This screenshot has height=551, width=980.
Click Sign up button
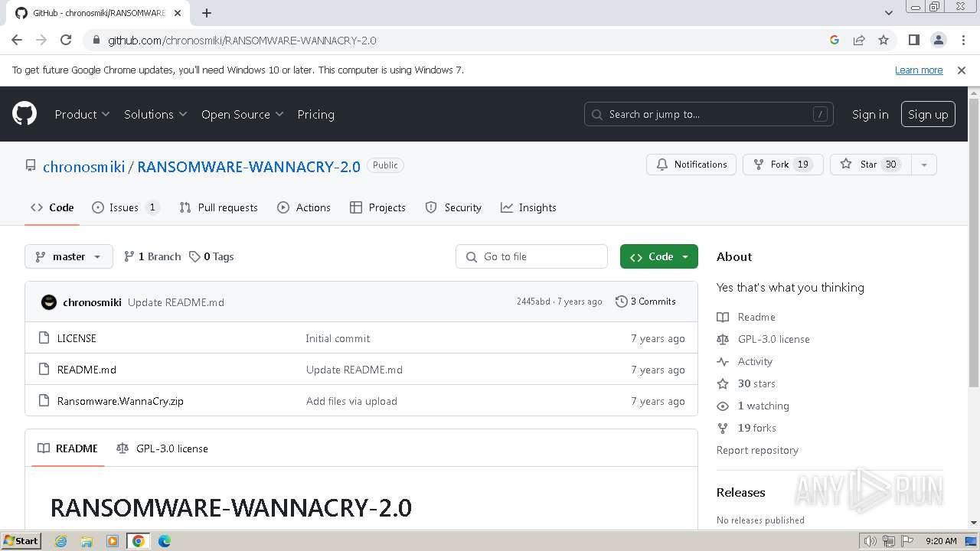(928, 114)
